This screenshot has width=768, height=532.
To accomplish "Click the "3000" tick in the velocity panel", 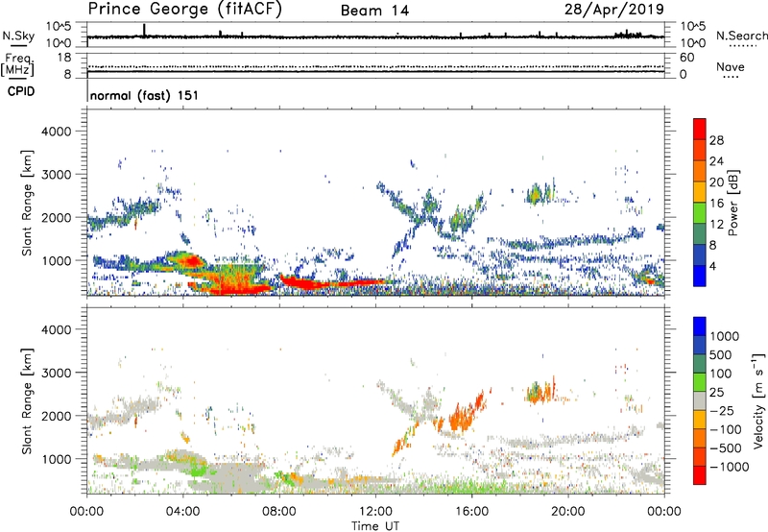I will point(57,373).
